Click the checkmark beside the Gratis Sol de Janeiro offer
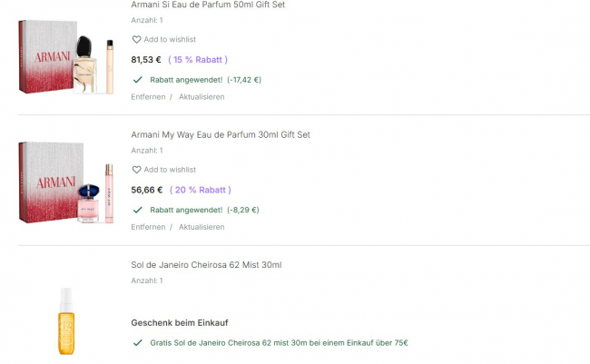This screenshot has height=364, width=590. coord(138,343)
